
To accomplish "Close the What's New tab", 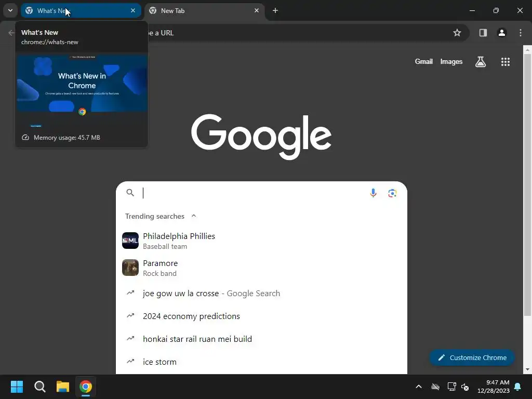I will [x=133, y=10].
